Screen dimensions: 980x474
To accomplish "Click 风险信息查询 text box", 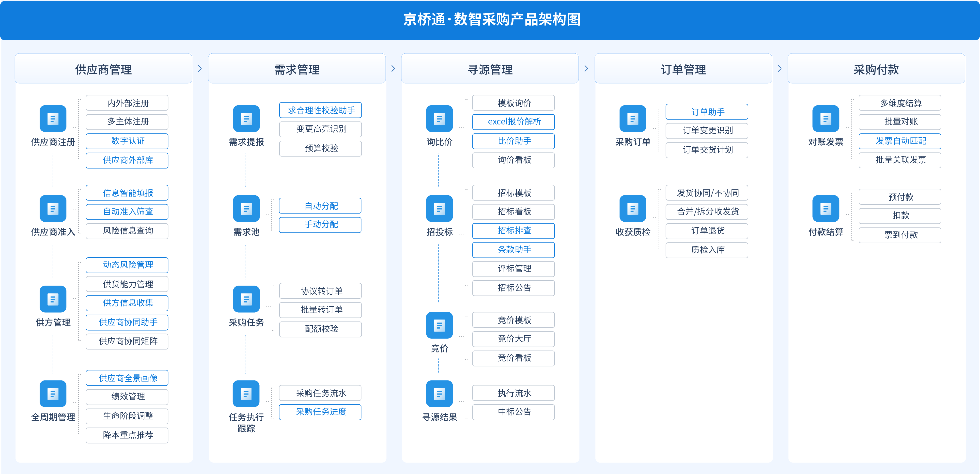I will click(127, 231).
